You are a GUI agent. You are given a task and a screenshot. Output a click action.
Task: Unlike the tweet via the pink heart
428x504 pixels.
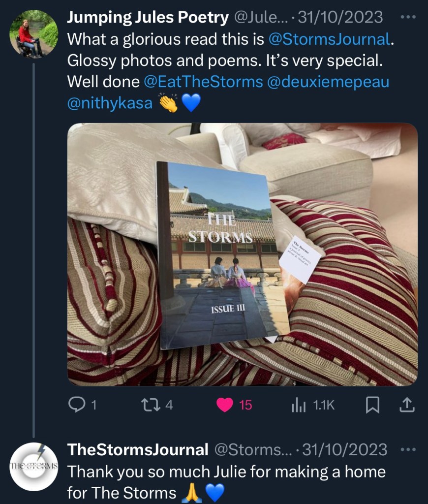pyautogui.click(x=225, y=405)
